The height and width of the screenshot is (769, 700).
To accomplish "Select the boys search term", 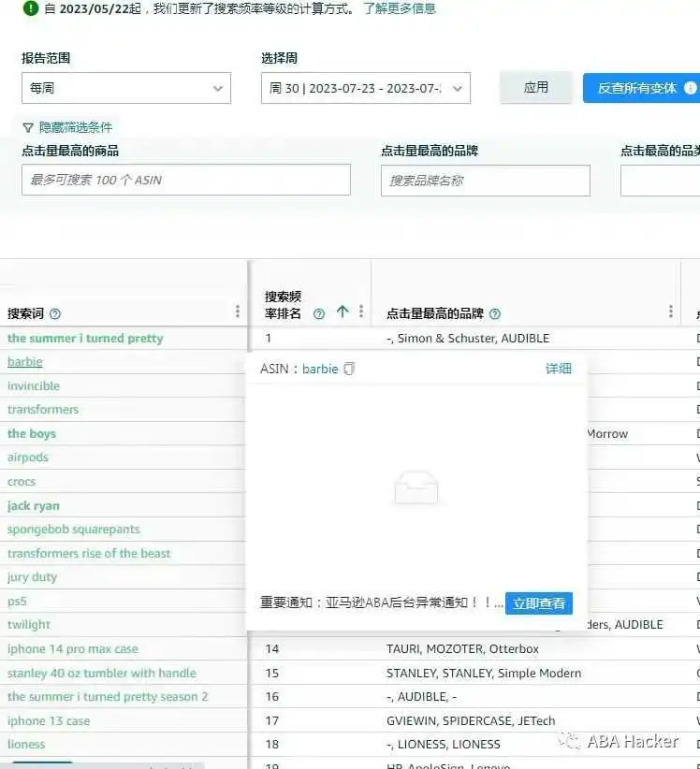I will (x=32, y=433).
